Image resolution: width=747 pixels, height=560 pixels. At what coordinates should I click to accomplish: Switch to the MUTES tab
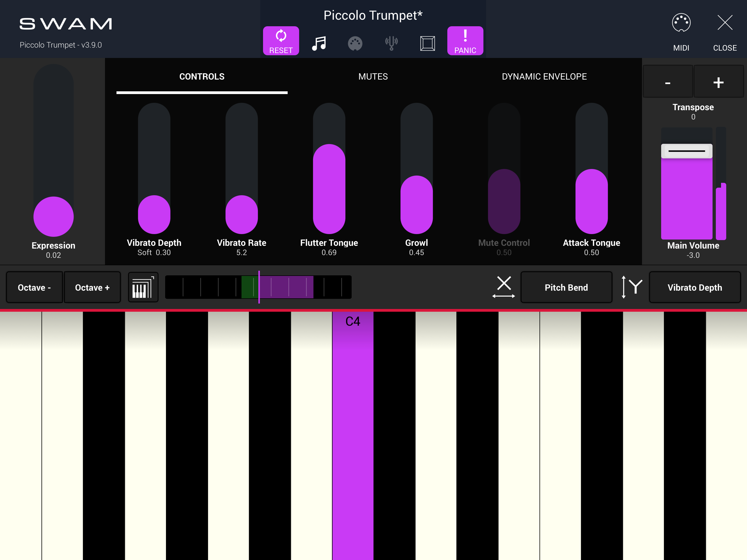[x=373, y=77]
